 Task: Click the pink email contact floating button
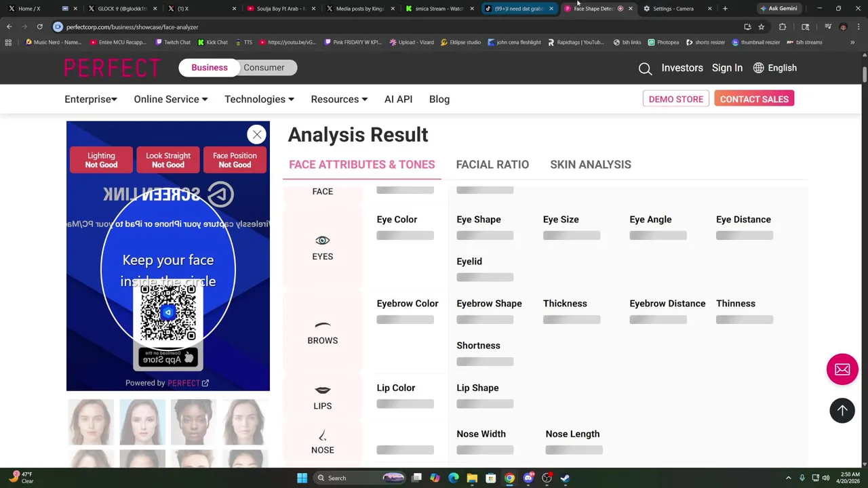tap(842, 369)
